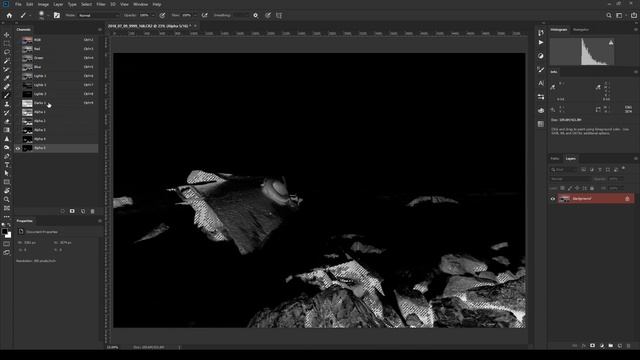Open tool preset picker arrow

pos(30,16)
